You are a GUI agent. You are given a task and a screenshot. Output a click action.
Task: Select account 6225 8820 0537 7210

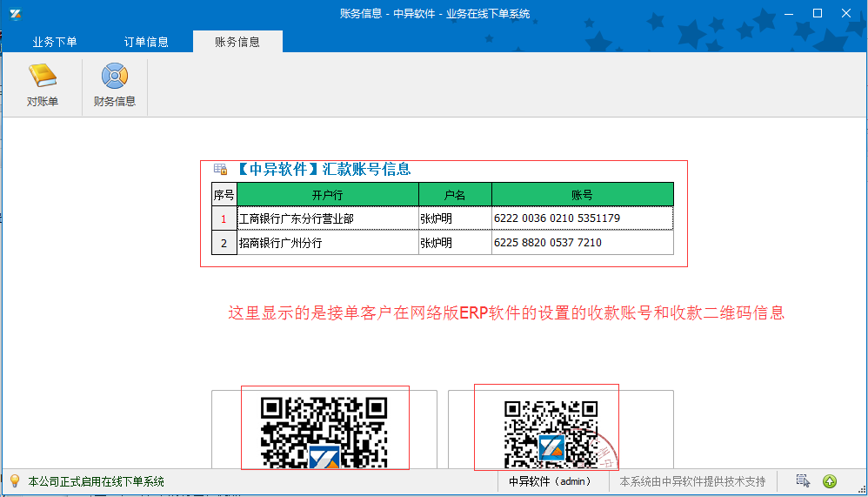(583, 243)
